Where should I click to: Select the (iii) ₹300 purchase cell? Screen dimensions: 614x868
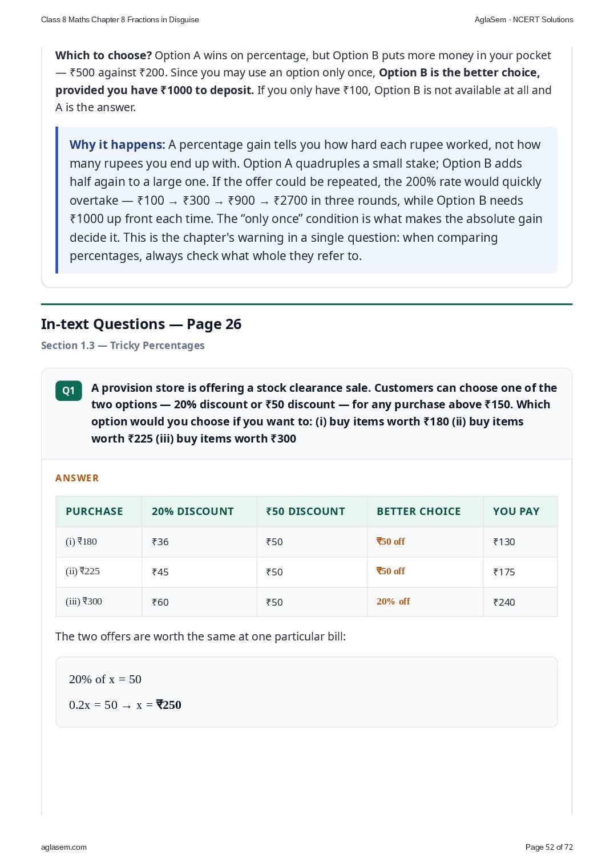click(99, 602)
